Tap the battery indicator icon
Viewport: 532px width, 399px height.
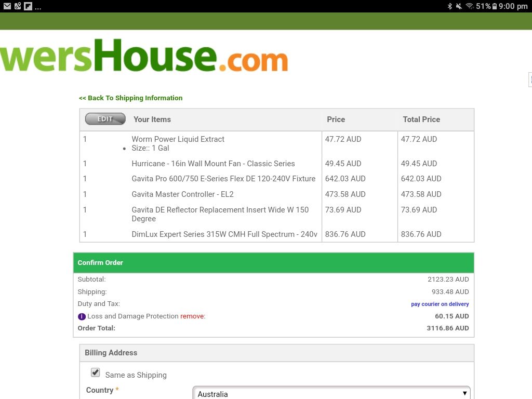(495, 6)
